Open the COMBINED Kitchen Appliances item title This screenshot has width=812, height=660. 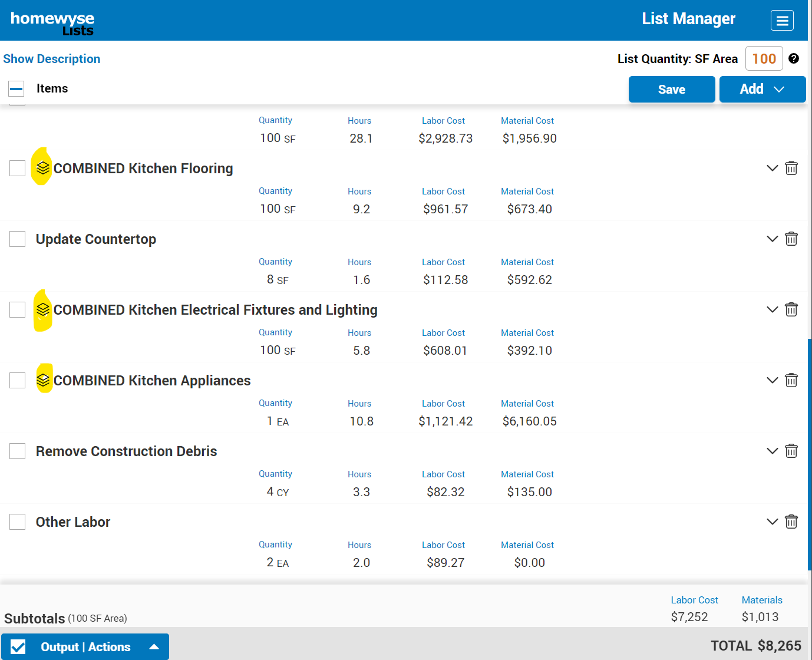[152, 381]
